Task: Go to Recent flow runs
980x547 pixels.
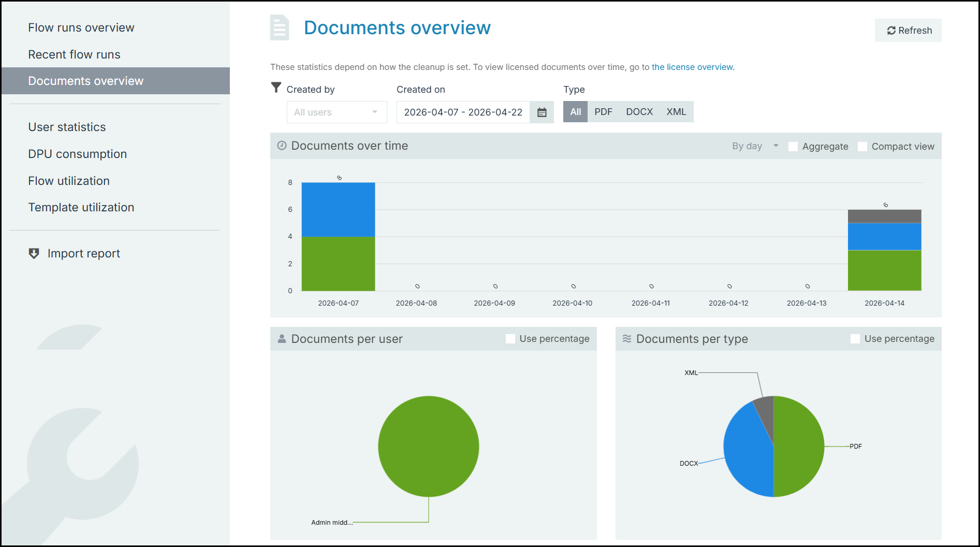Action: [x=74, y=54]
